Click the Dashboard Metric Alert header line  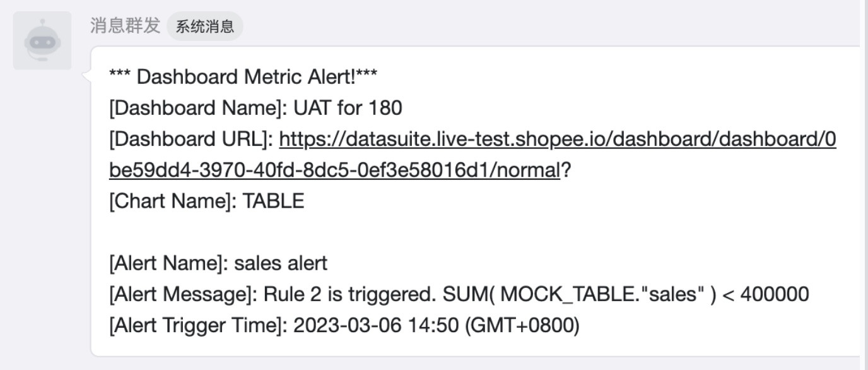point(243,78)
